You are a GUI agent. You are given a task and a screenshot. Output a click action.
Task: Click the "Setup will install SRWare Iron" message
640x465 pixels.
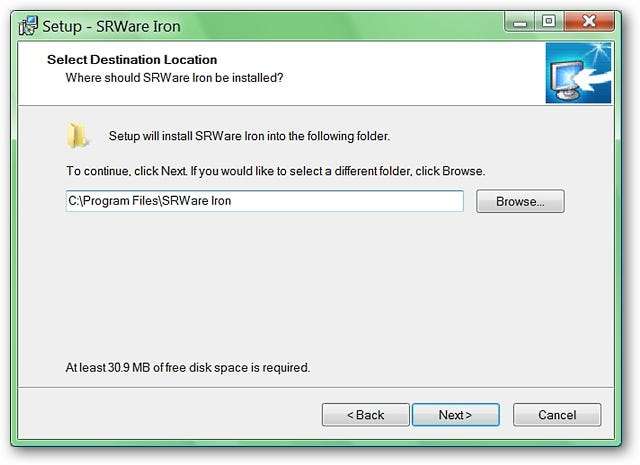pyautogui.click(x=247, y=136)
